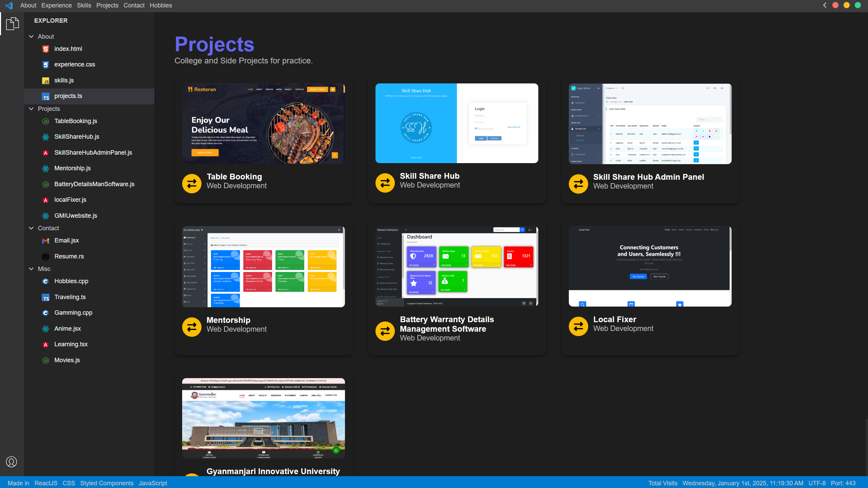Click the CSS3 icon beside experience.css

coord(45,64)
